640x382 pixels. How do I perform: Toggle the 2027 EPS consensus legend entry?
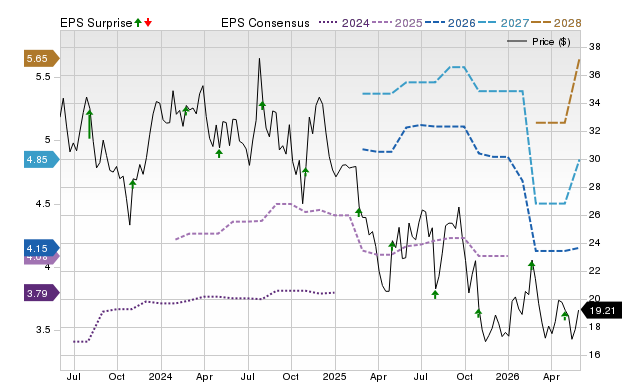pyautogui.click(x=503, y=23)
